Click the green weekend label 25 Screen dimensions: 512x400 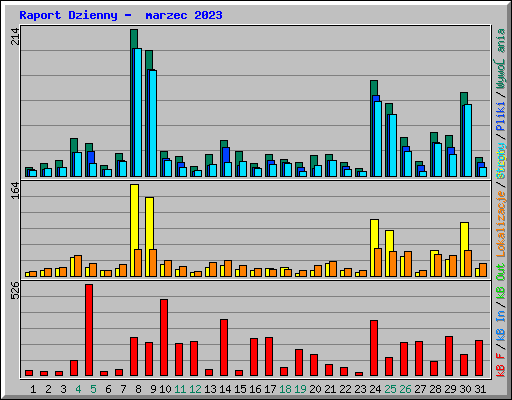pyautogui.click(x=390, y=389)
